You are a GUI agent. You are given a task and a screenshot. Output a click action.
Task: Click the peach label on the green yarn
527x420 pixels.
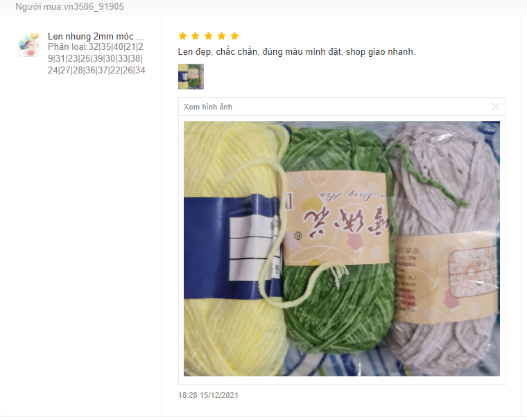(x=336, y=218)
